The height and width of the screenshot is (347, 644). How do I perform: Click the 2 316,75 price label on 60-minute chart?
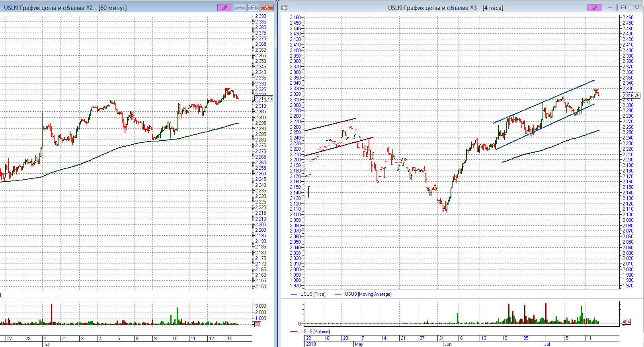click(263, 99)
